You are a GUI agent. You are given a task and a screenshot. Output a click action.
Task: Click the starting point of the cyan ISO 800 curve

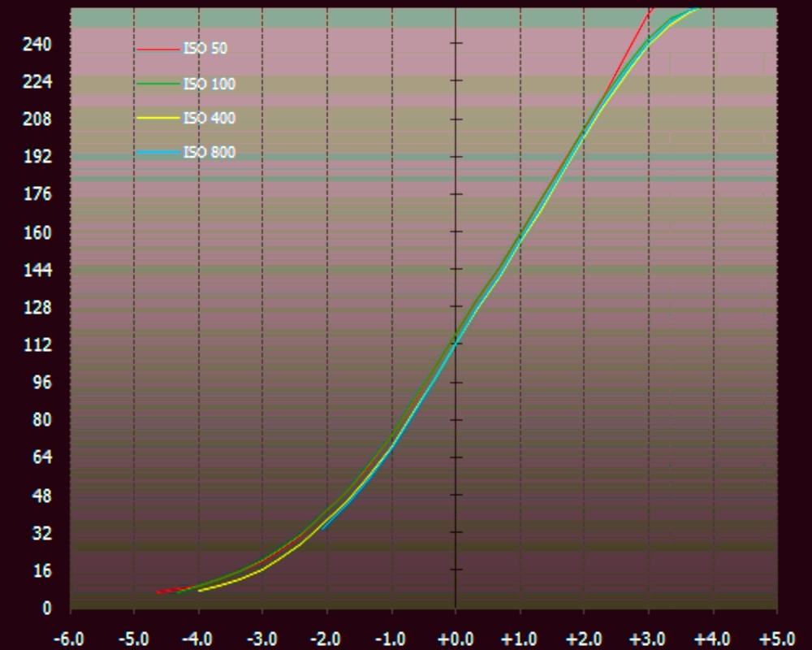[x=322, y=530]
